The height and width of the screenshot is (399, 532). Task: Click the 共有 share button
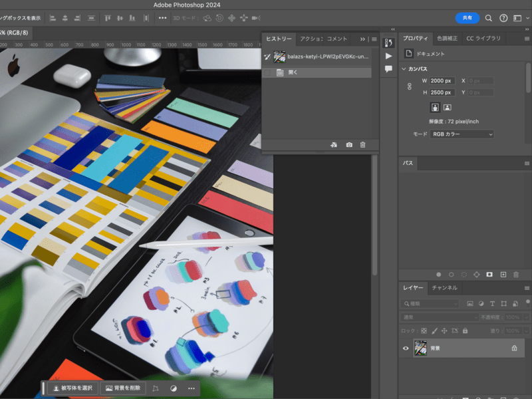467,18
